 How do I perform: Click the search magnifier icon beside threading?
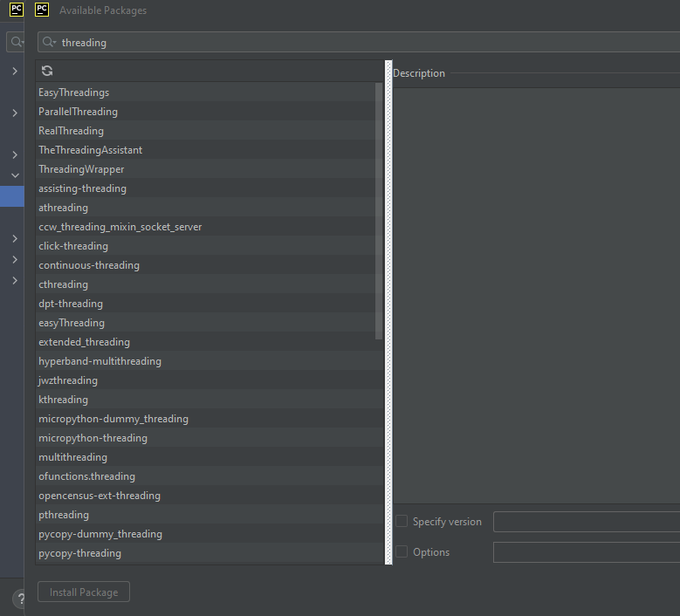pyautogui.click(x=49, y=42)
